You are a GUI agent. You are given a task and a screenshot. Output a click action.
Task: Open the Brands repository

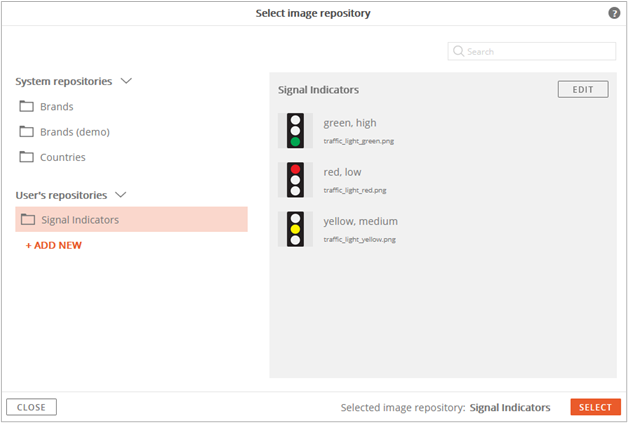pos(56,107)
